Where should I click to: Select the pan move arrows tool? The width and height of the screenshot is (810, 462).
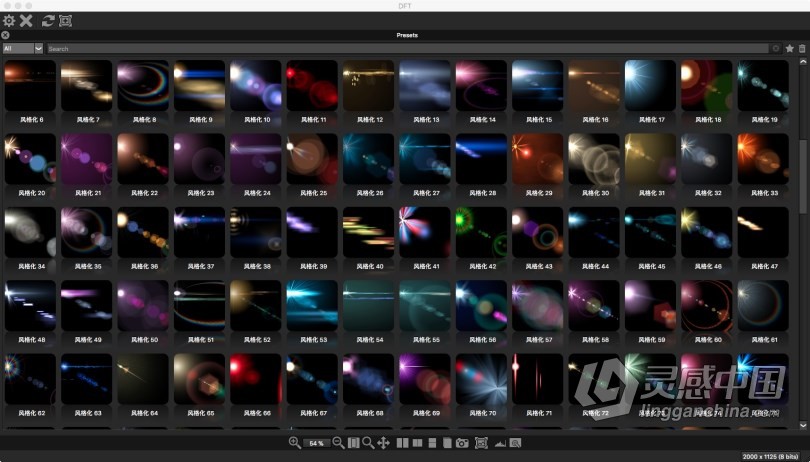383,443
